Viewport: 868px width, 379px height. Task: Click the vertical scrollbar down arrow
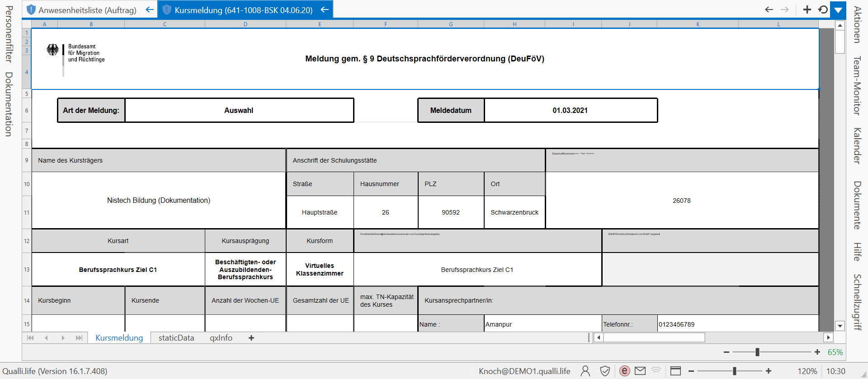click(x=840, y=326)
